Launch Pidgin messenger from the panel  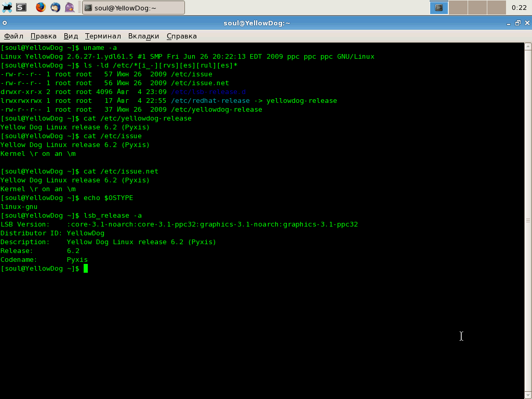pyautogui.click(x=70, y=7)
